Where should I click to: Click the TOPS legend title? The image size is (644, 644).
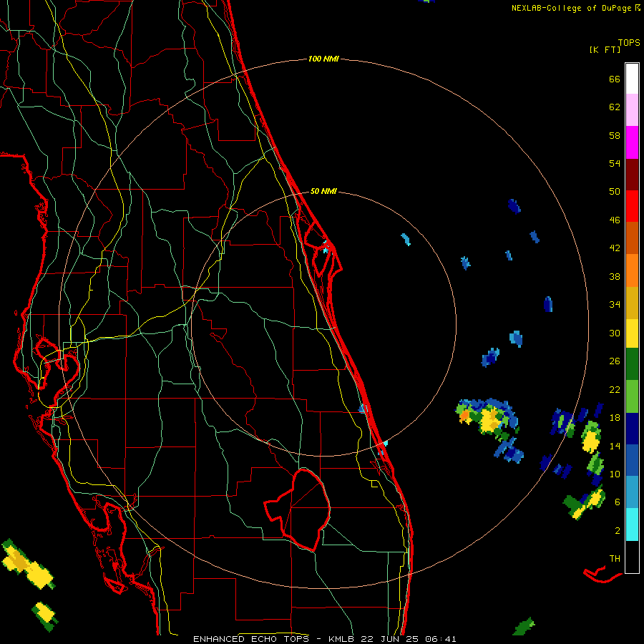[x=629, y=43]
